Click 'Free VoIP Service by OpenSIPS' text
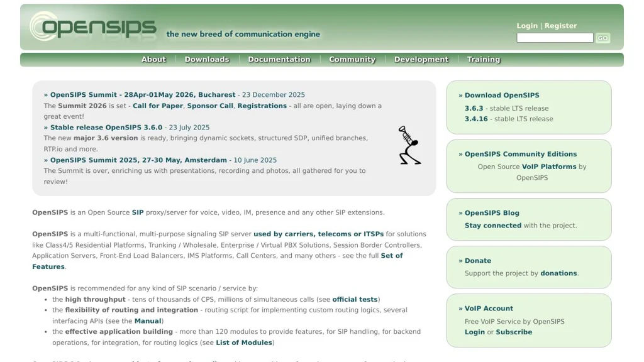Image resolution: width=644 pixels, height=362 pixels. (x=514, y=322)
